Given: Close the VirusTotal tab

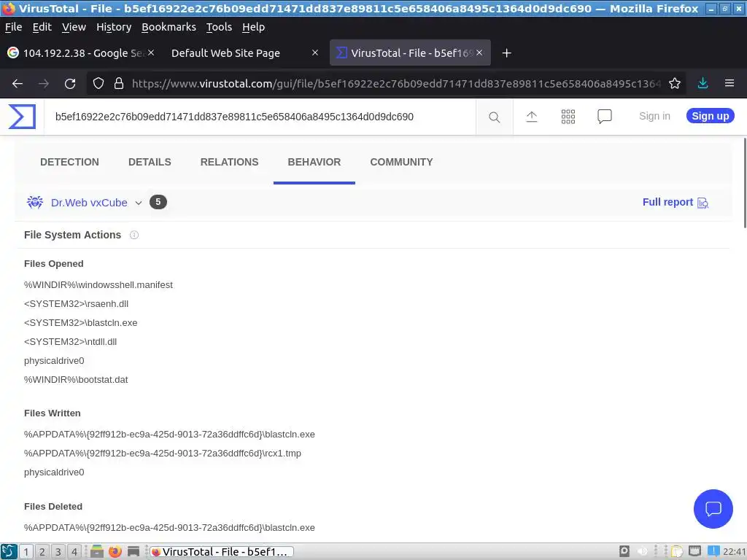Looking at the screenshot, I should pos(479,52).
